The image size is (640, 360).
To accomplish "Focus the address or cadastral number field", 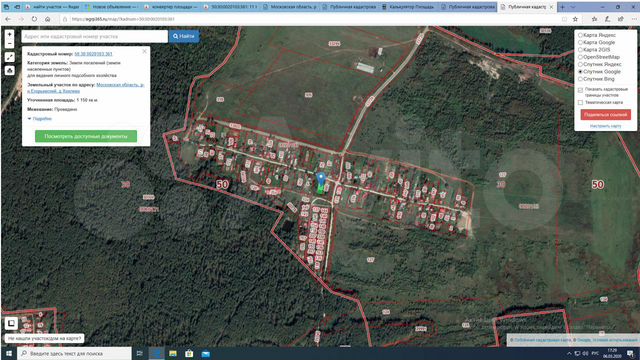I will click(94, 36).
